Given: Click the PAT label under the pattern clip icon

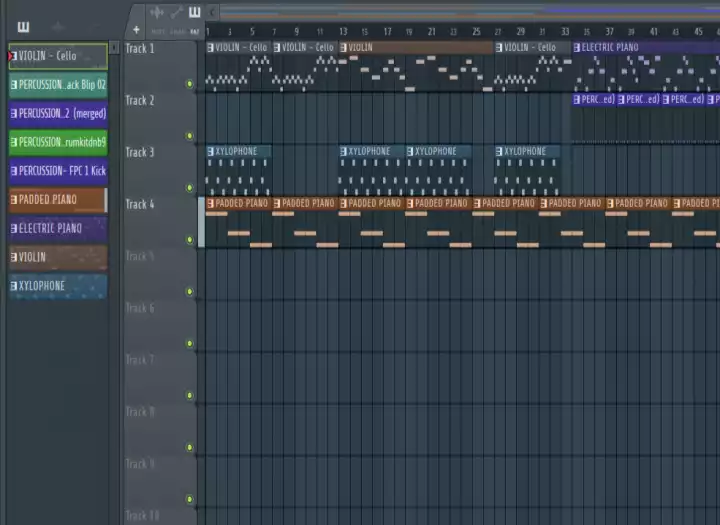Looking at the screenshot, I should click(195, 32).
